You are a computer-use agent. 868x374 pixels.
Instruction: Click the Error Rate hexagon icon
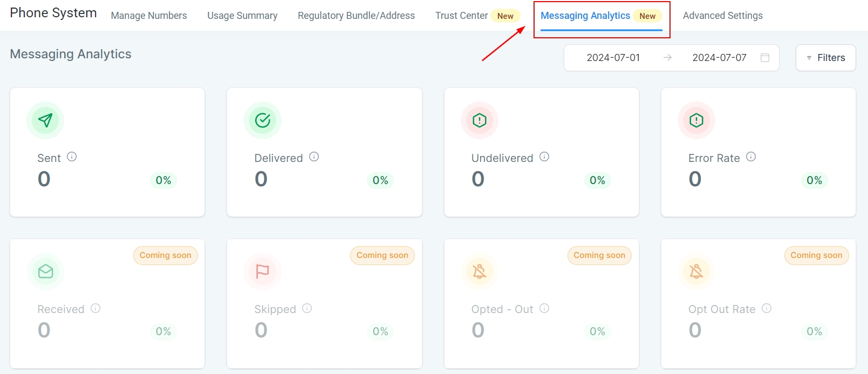[696, 120]
